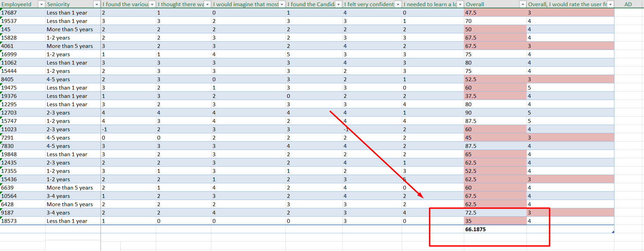Viewport: 644px width, 251px height.
Task: Open the EmployeeId filter dropdown
Action: click(x=41, y=5)
